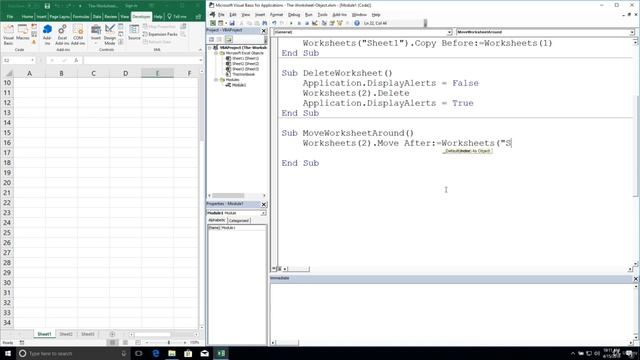Select column A header
The width and height of the screenshot is (640, 360).
click(29, 73)
